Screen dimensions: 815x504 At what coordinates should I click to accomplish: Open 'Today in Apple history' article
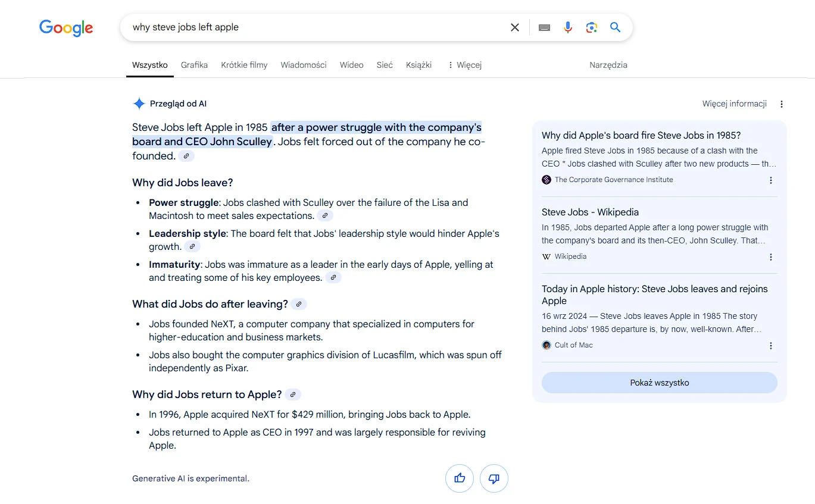tap(655, 295)
